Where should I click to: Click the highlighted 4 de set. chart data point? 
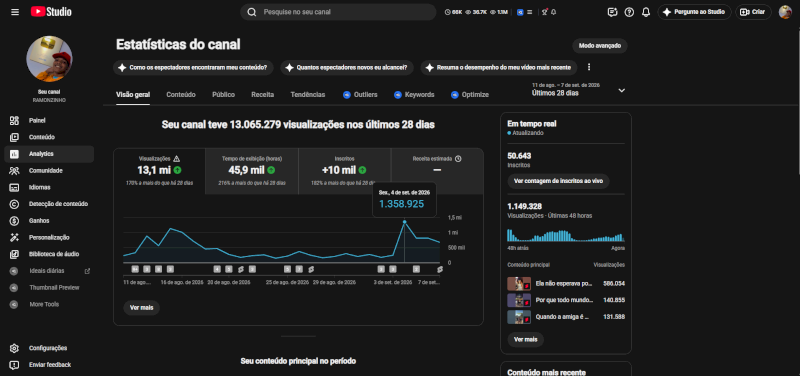[x=405, y=221]
